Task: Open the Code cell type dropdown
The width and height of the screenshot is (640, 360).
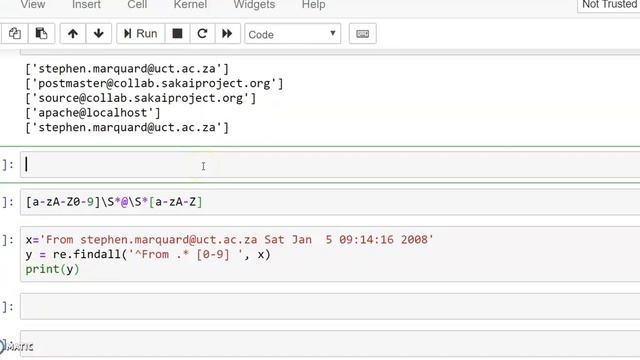Action: coord(292,34)
